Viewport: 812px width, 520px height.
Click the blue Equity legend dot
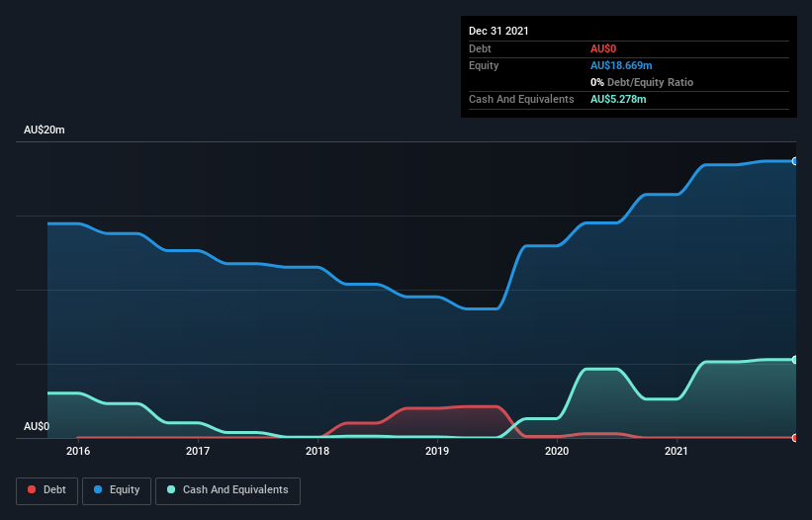tap(98, 489)
